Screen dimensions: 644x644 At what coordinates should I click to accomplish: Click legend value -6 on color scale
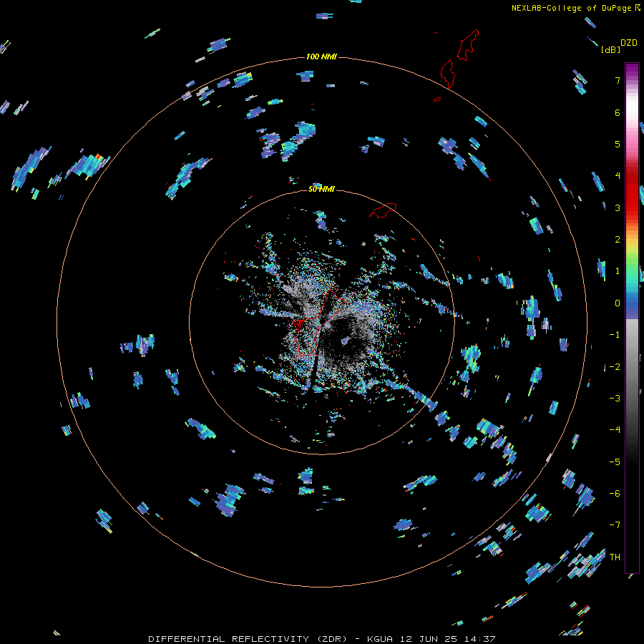[615, 494]
